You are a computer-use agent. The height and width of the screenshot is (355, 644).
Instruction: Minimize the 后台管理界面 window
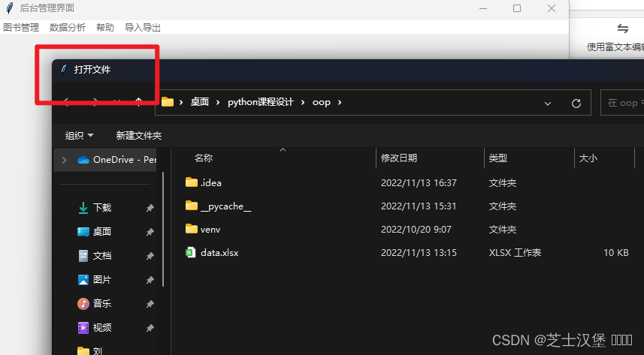click(x=483, y=8)
